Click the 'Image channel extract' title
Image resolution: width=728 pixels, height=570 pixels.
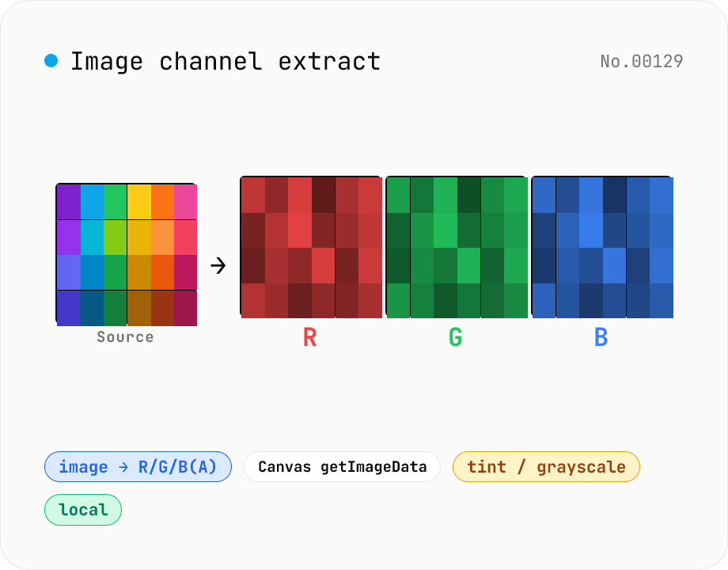[226, 61]
